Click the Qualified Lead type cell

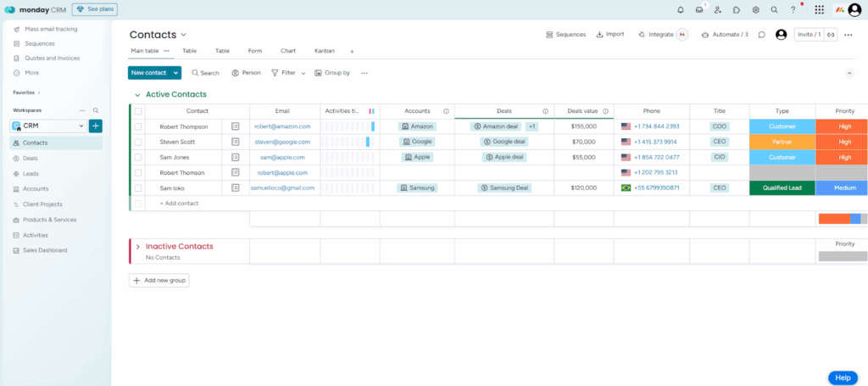(x=782, y=187)
